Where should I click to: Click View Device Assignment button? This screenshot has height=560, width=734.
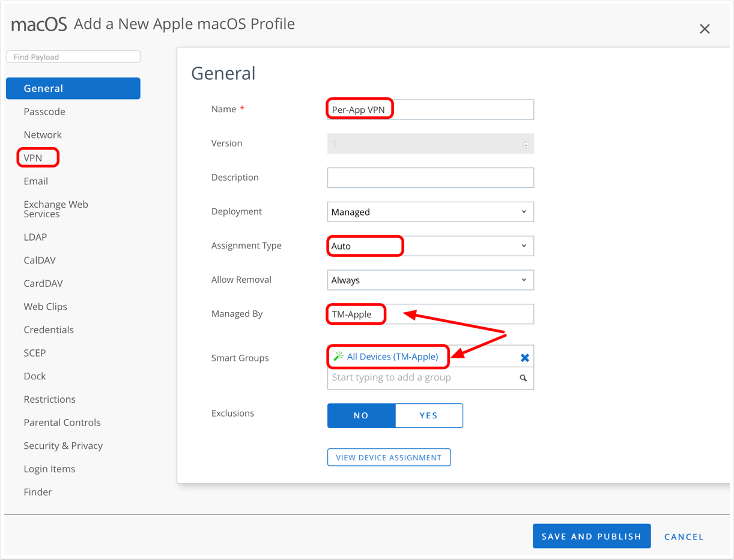389,457
